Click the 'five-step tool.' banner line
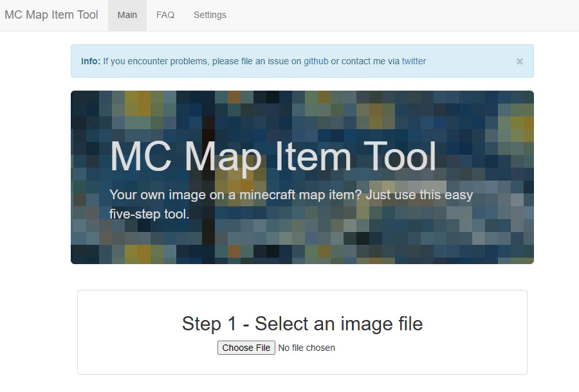The width and height of the screenshot is (579, 392). pos(149,214)
